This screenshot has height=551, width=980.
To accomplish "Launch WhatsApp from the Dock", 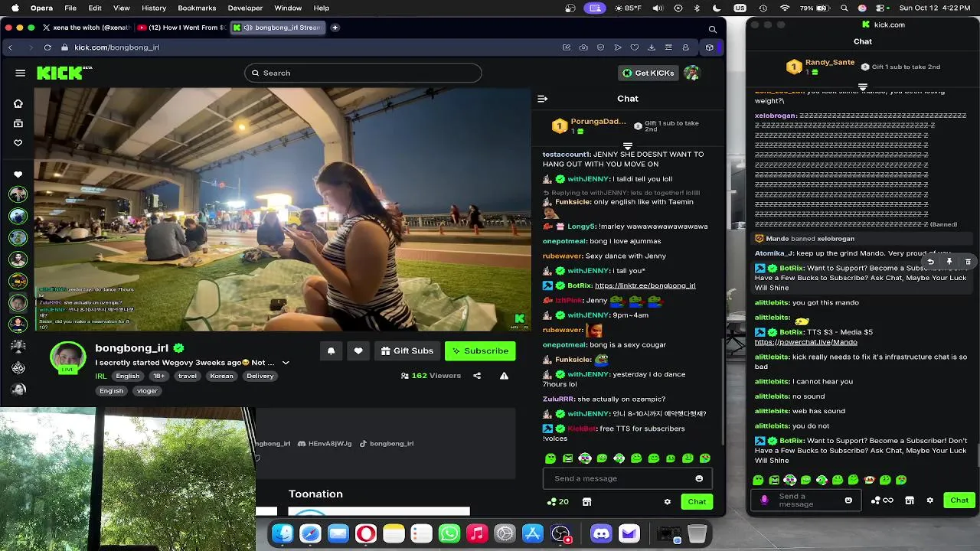I will [x=449, y=533].
